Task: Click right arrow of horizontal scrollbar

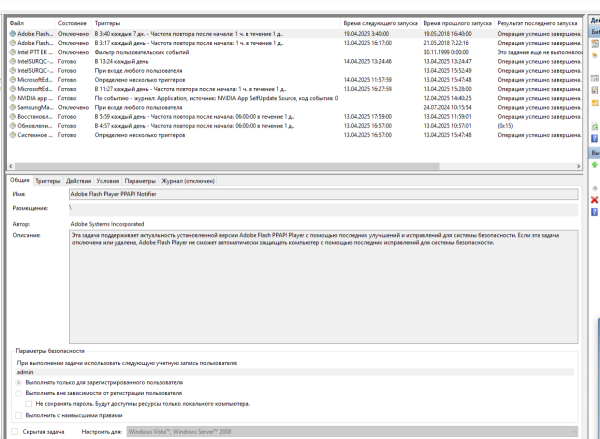Action: [x=579, y=166]
